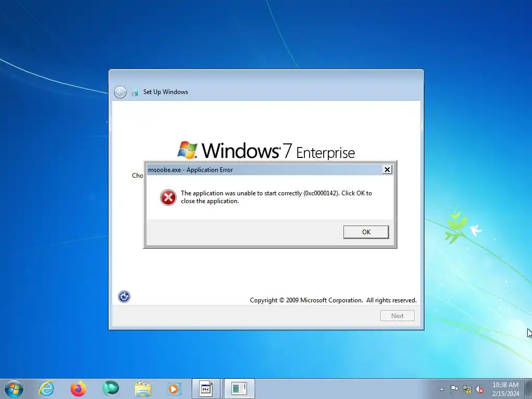The width and height of the screenshot is (532, 399).
Task: Click the Windows 7 flag logo
Action: 187,150
